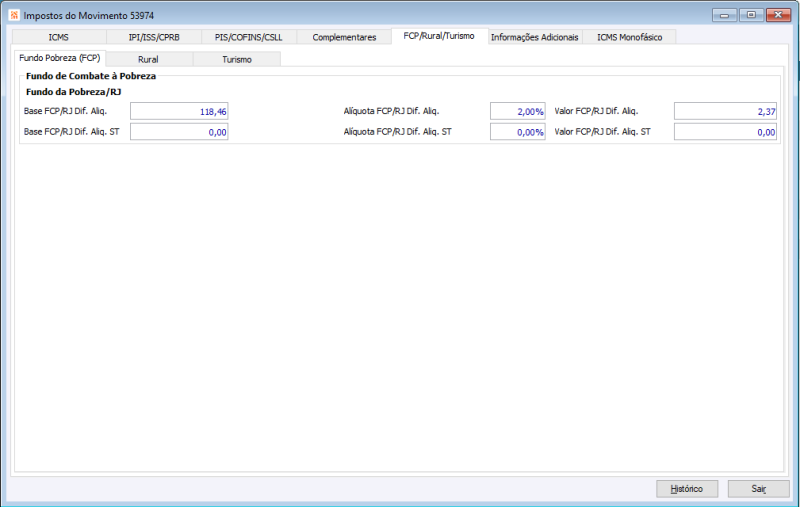The height and width of the screenshot is (507, 800).
Task: Click the Base FCP/RJ Dif. Aliq. field showing 118,46
Action: [x=179, y=111]
